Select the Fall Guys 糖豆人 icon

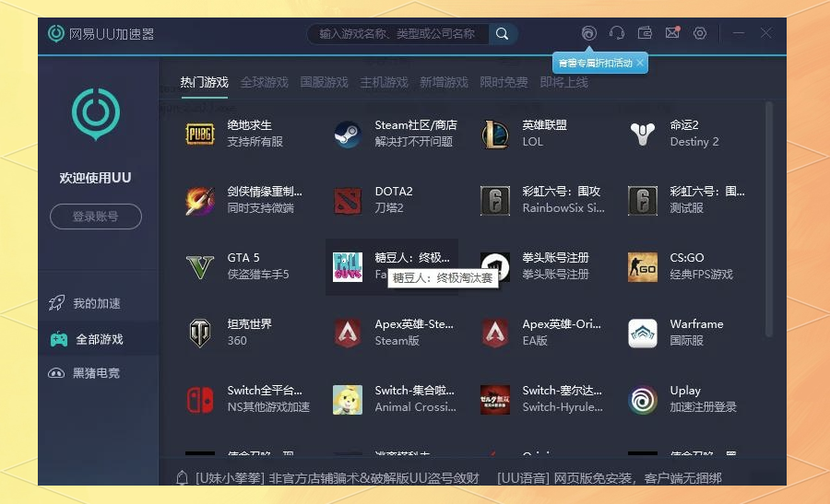point(348,266)
